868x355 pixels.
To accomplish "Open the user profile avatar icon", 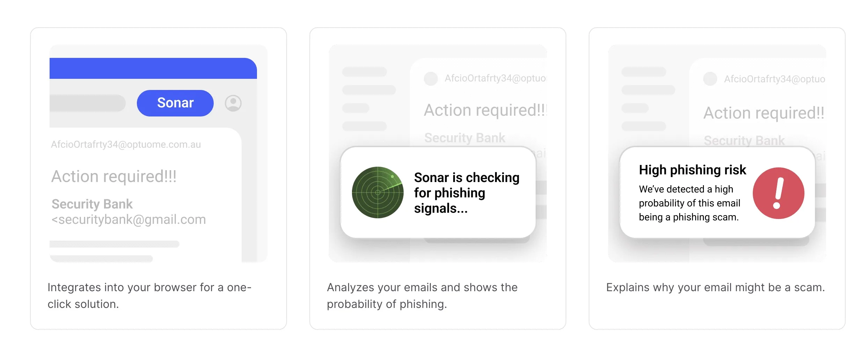I will point(233,103).
